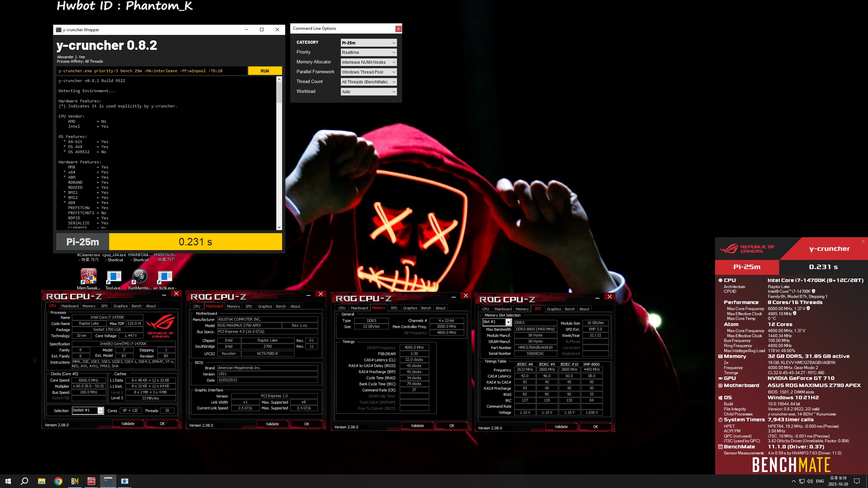This screenshot has width=868, height=488.
Task: Click the y-cruncher output scrollbar down arrow
Action: click(x=279, y=227)
